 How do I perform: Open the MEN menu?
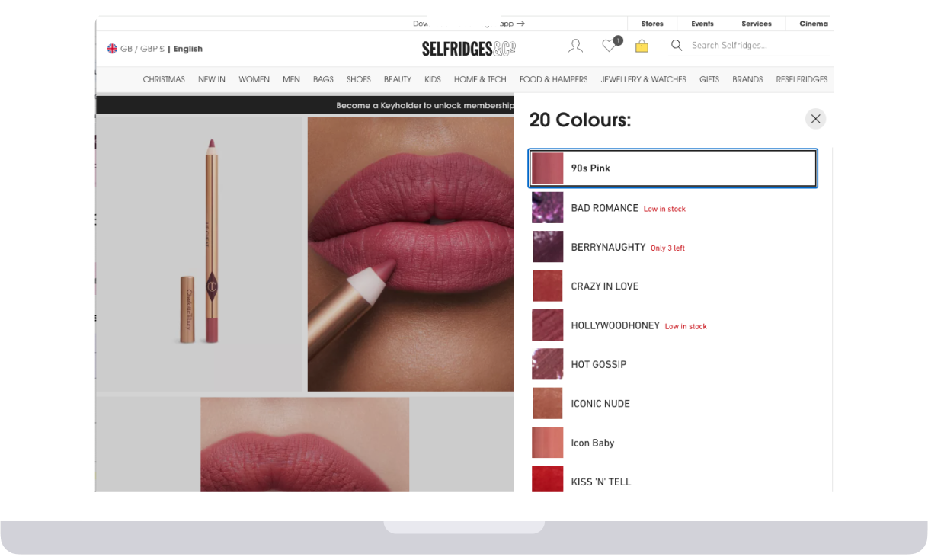click(291, 79)
